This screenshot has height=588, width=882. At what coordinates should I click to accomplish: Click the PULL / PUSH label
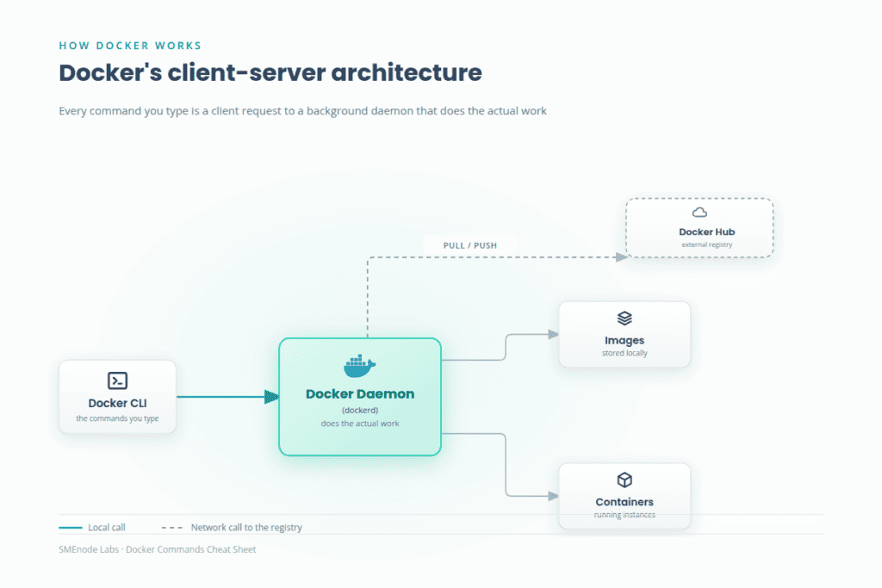pos(470,245)
